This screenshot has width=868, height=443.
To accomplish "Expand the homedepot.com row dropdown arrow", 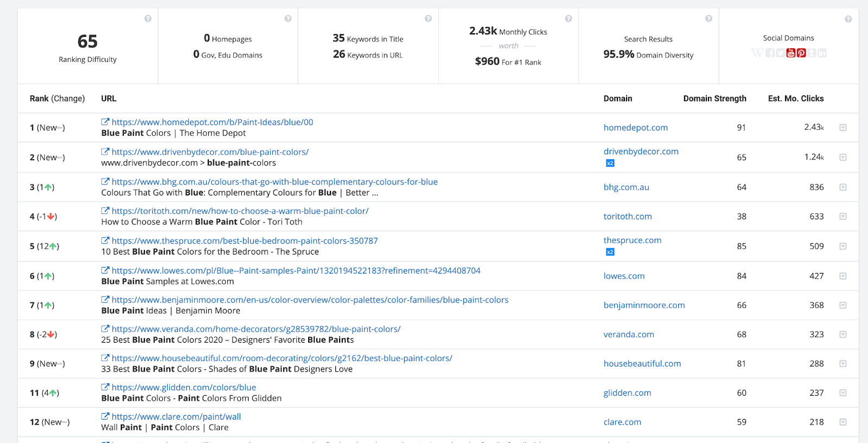I will pyautogui.click(x=843, y=128).
